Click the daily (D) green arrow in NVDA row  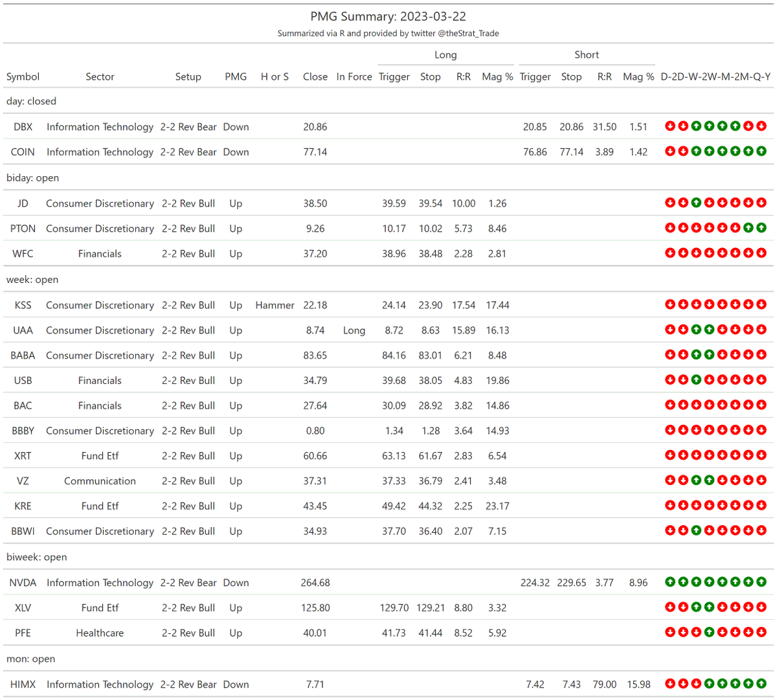click(670, 581)
